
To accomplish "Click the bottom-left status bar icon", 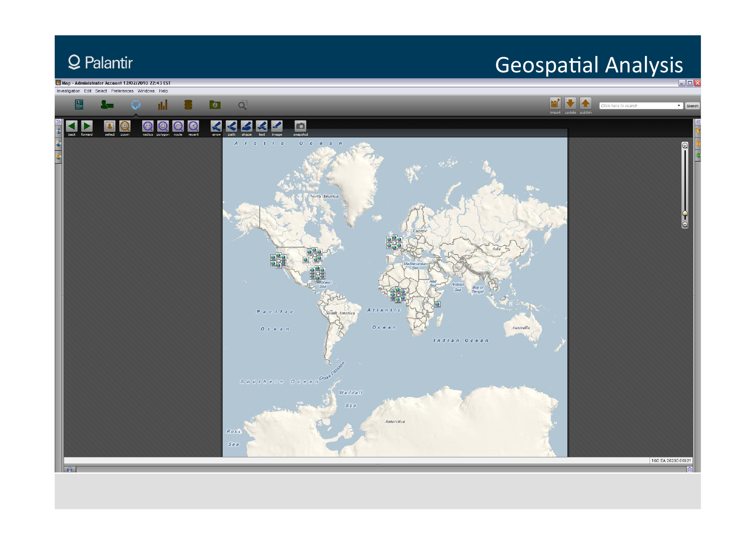I will pyautogui.click(x=69, y=469).
